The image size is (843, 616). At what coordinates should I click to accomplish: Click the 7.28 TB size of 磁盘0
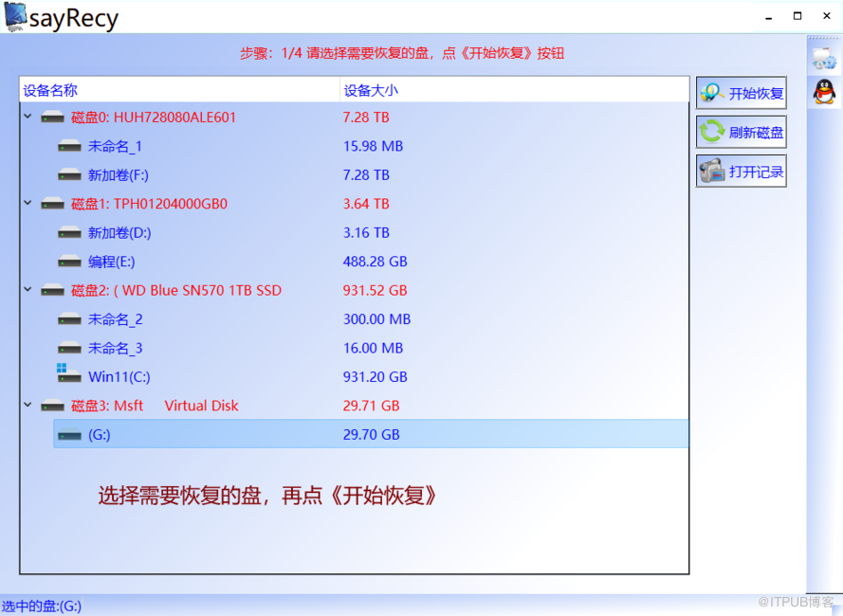click(x=366, y=118)
